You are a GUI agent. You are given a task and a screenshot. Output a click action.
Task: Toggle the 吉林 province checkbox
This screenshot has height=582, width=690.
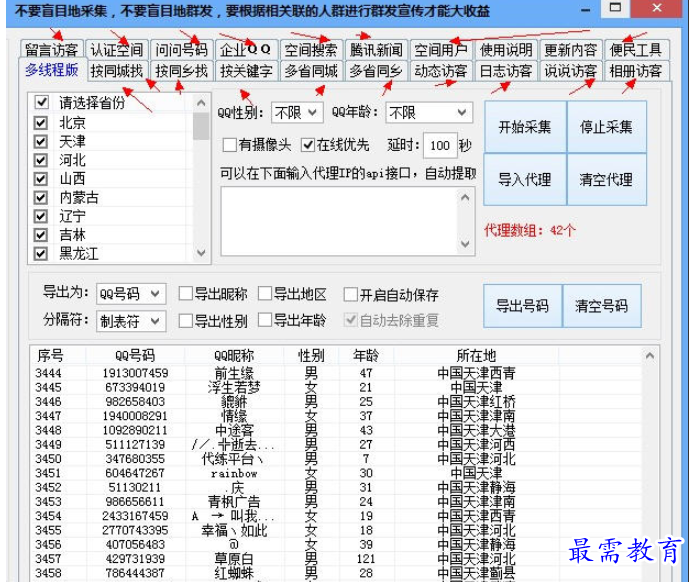pos(41,235)
